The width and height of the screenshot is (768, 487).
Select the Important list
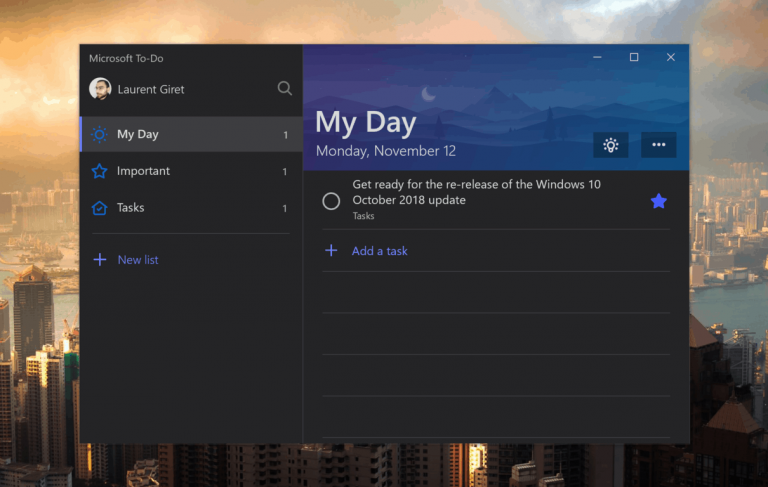[191, 171]
